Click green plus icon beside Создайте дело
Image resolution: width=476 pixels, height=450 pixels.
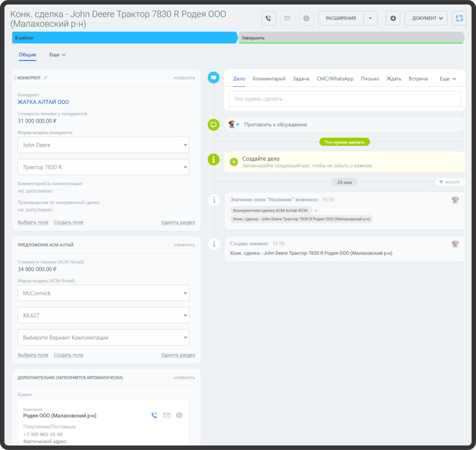click(x=234, y=162)
